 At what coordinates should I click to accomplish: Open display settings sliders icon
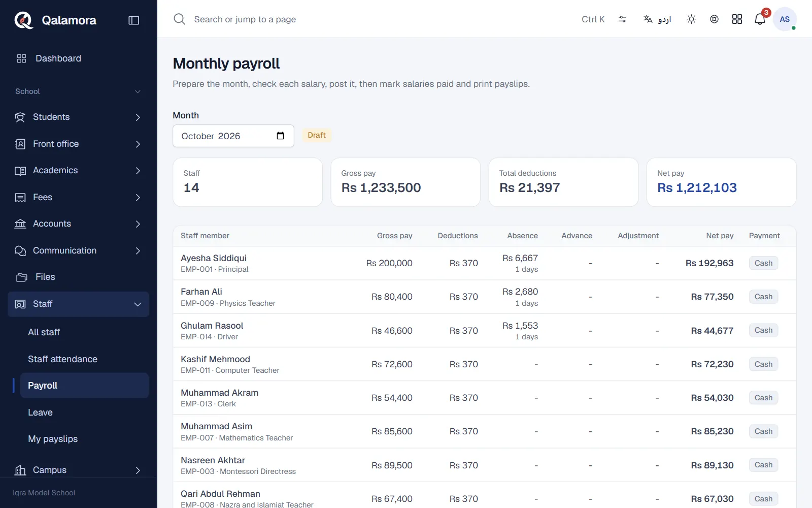pyautogui.click(x=622, y=19)
